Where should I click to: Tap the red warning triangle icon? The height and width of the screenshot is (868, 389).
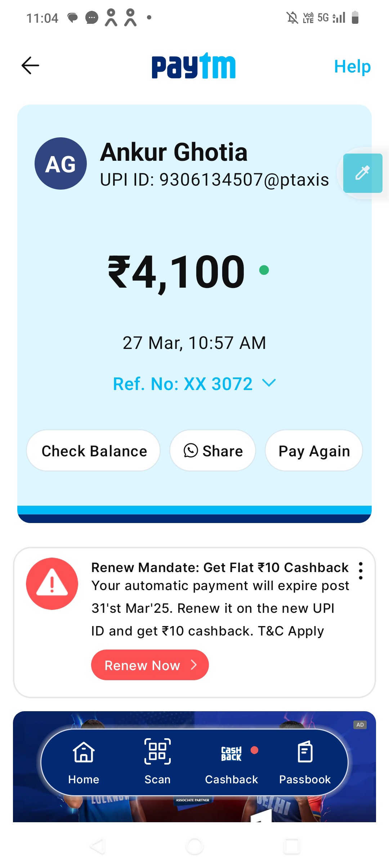[x=52, y=584]
